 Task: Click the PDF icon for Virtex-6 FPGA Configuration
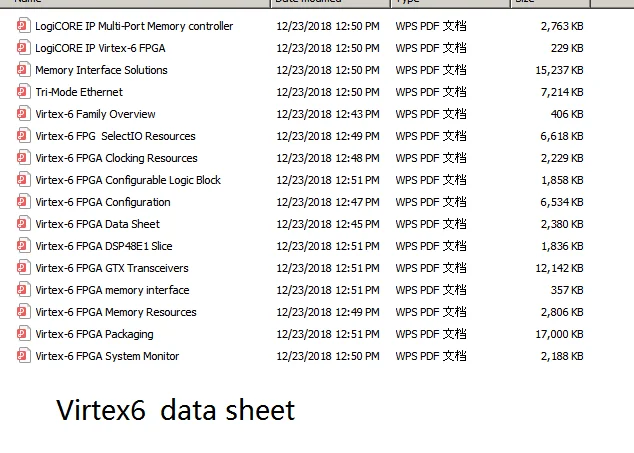coord(23,202)
